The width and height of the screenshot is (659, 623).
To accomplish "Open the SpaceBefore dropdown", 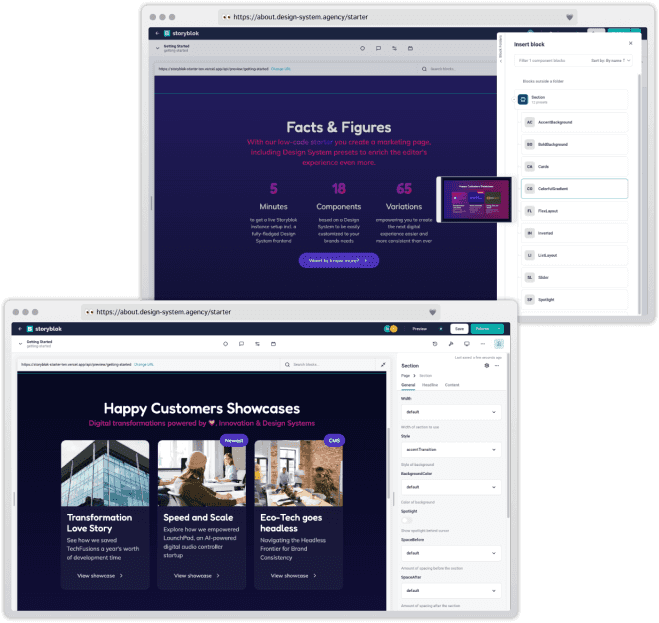I will click(451, 553).
